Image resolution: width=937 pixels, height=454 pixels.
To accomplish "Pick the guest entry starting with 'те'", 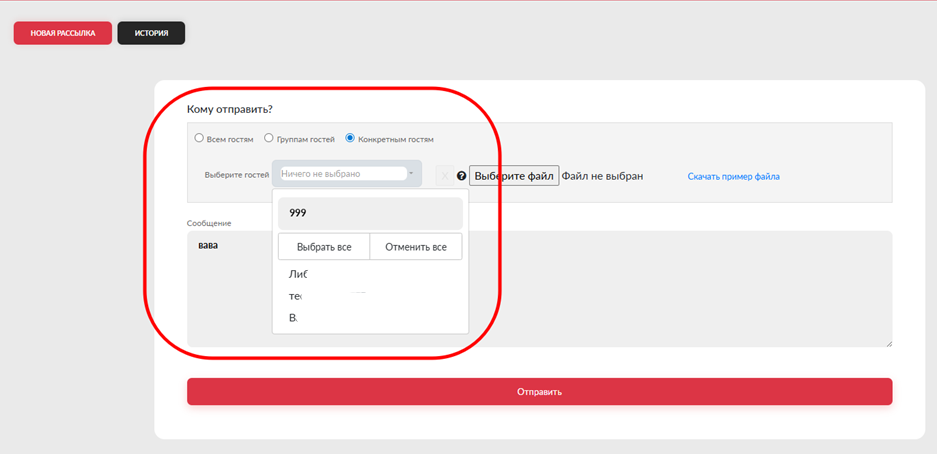I will [x=296, y=296].
